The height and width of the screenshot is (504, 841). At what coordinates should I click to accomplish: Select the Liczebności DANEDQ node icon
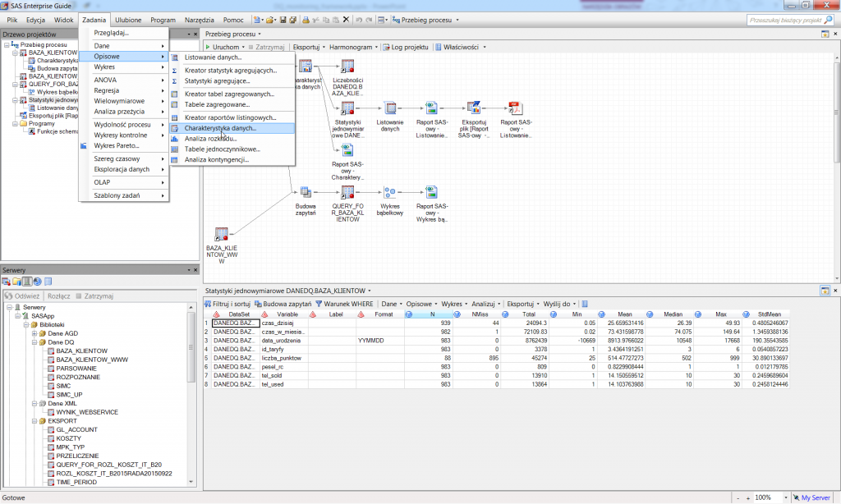[347, 66]
